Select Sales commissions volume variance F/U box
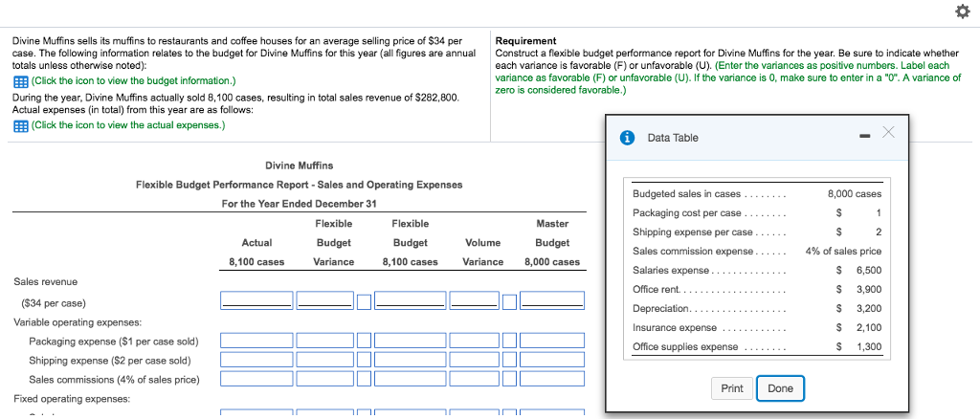The image size is (980, 419). (509, 379)
